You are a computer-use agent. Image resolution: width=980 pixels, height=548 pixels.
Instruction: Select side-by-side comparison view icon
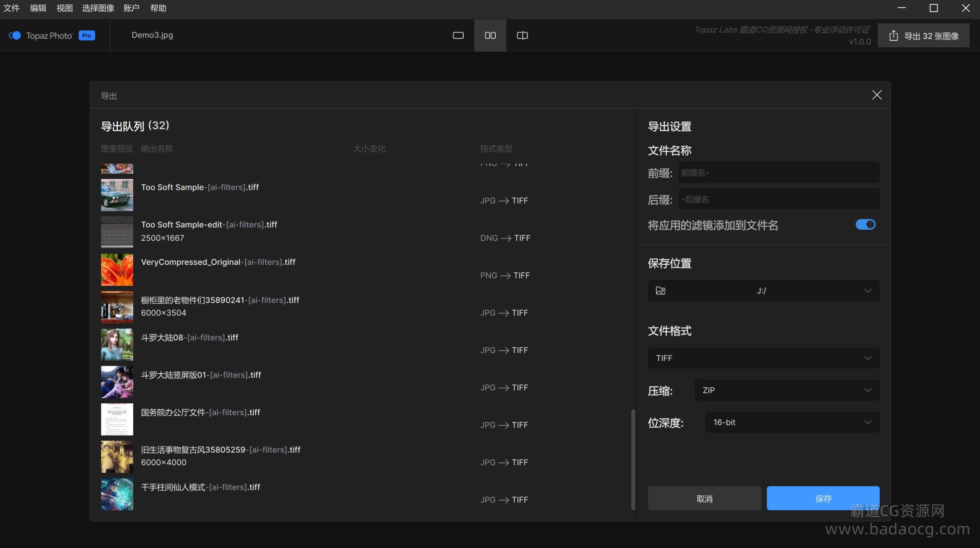coord(490,36)
